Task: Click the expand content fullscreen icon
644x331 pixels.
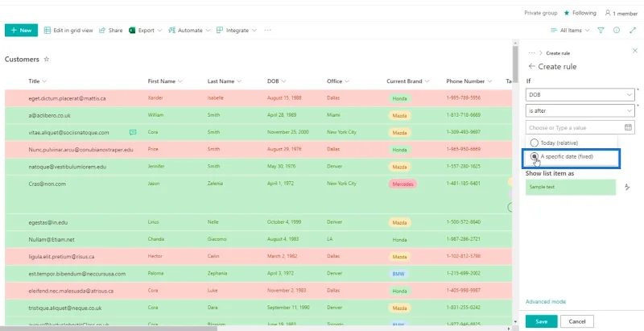Action: 633,31
